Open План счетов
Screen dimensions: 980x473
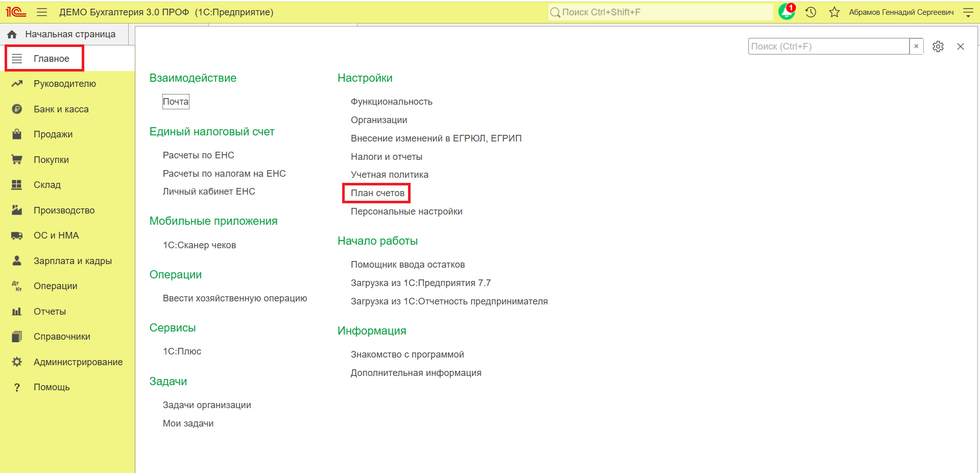(x=377, y=193)
